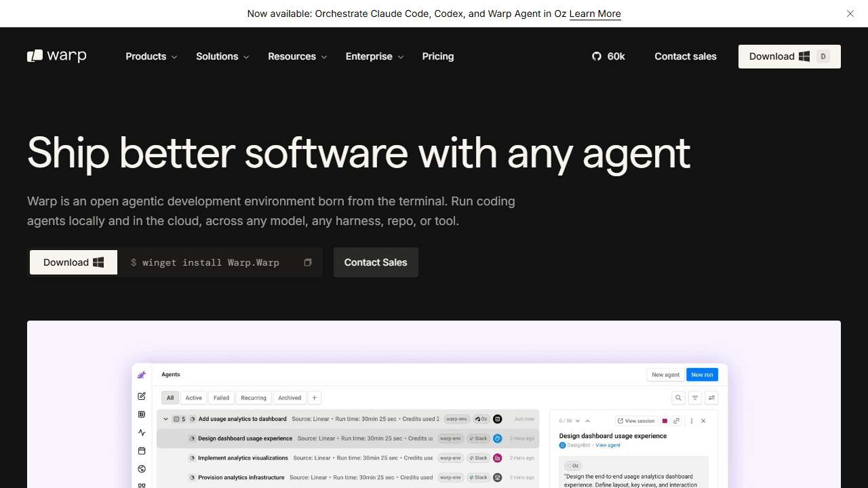Click Slack tag on Implement analytics row

click(478, 458)
